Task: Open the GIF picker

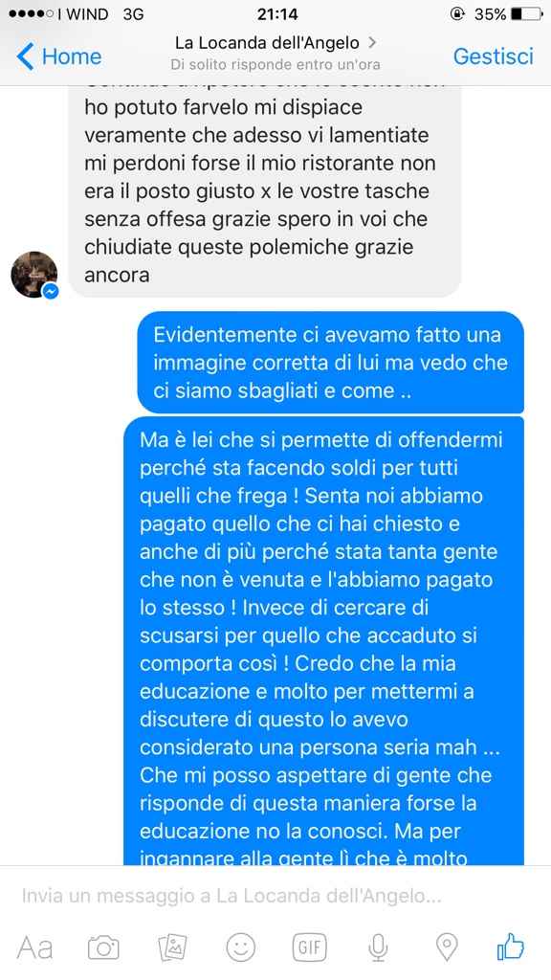Action: pyautogui.click(x=310, y=947)
